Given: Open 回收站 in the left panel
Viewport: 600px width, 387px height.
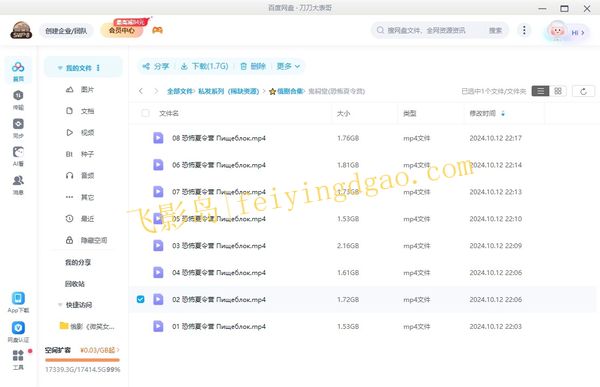Looking at the screenshot, I should (75, 284).
